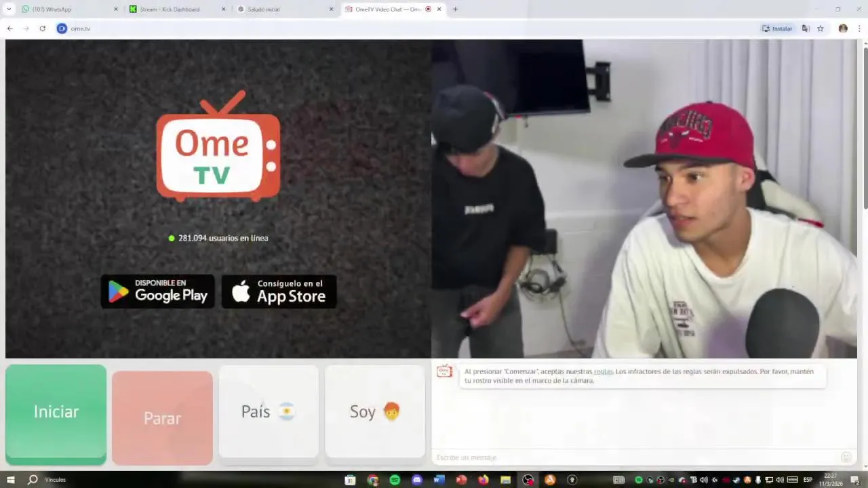View site information icon in address bar

pos(62,28)
